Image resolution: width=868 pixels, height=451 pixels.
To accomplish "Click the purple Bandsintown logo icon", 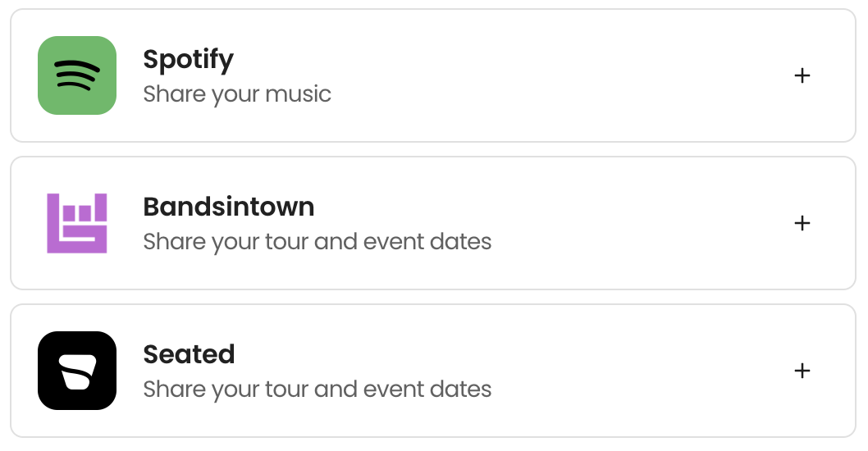I will (77, 223).
